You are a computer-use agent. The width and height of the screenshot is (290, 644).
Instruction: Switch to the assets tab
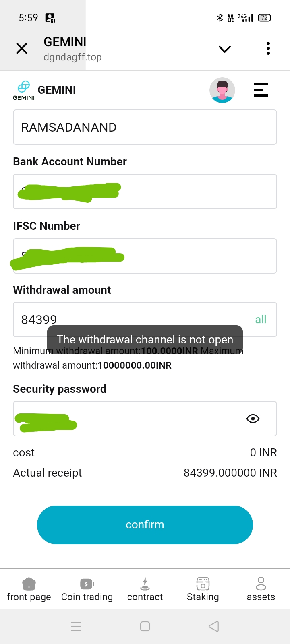click(261, 589)
